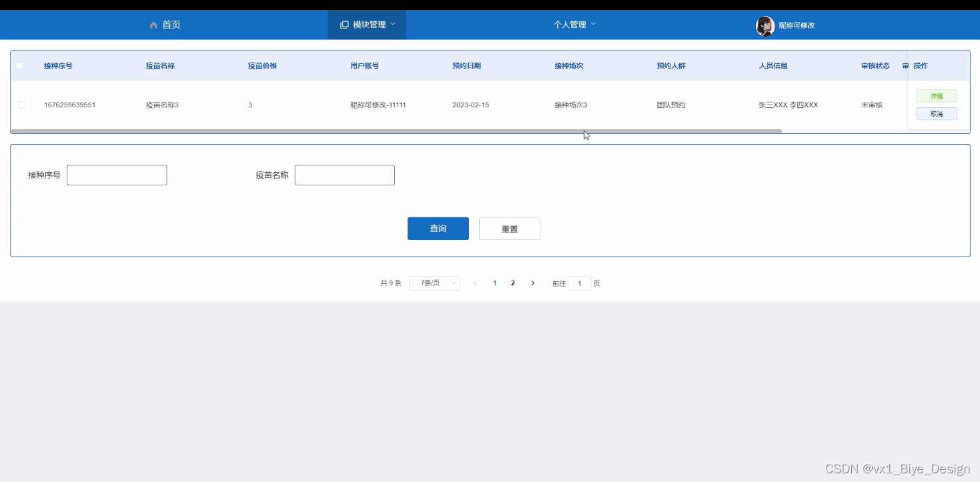Click status cell 未审核
This screenshot has width=980, height=482.
tap(872, 105)
